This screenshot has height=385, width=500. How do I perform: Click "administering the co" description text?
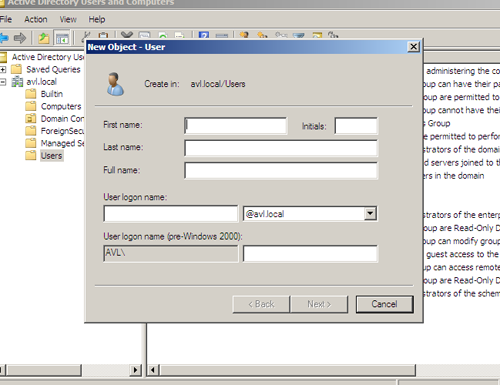[463, 71]
